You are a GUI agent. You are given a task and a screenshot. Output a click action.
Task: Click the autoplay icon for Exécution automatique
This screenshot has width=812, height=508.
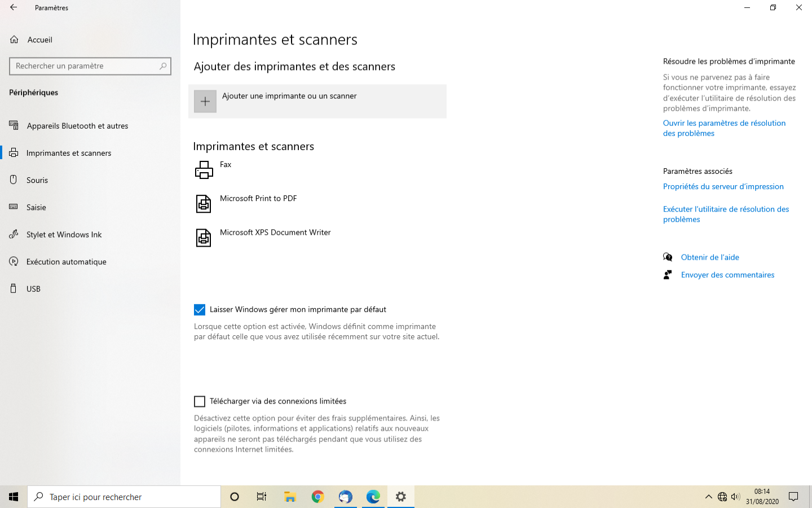pos(14,261)
